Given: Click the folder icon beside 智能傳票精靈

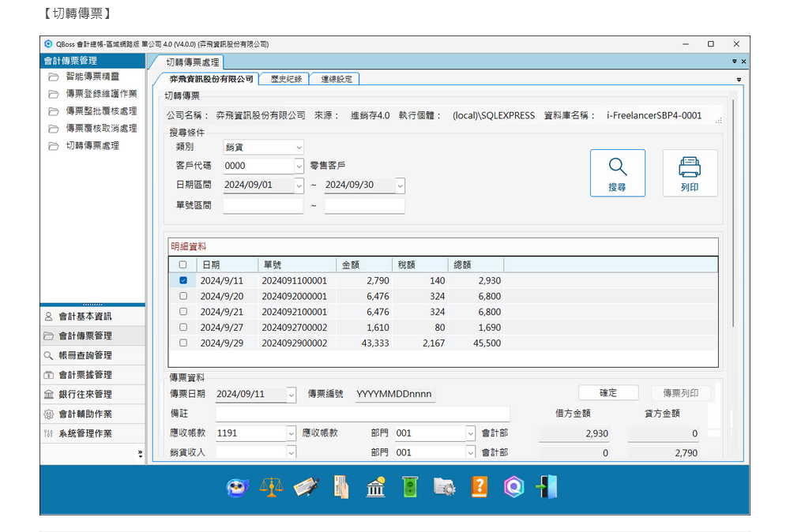Looking at the screenshot, I should (54, 77).
